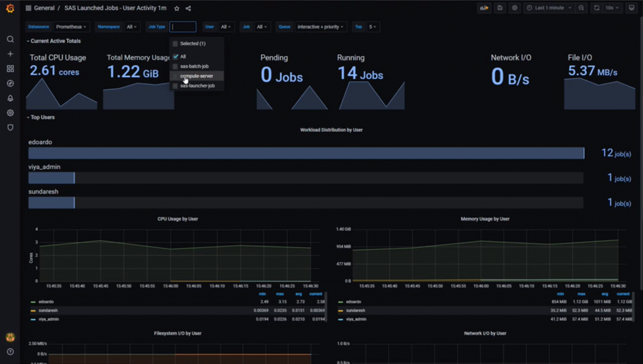The image size is (643, 364).
Task: Share the dashboard via share icon
Action: [188, 8]
